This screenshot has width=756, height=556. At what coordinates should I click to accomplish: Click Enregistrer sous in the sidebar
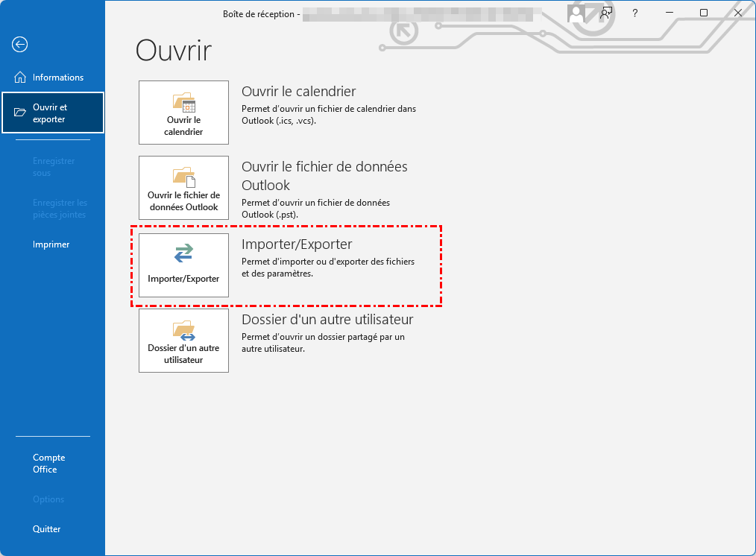click(x=53, y=167)
